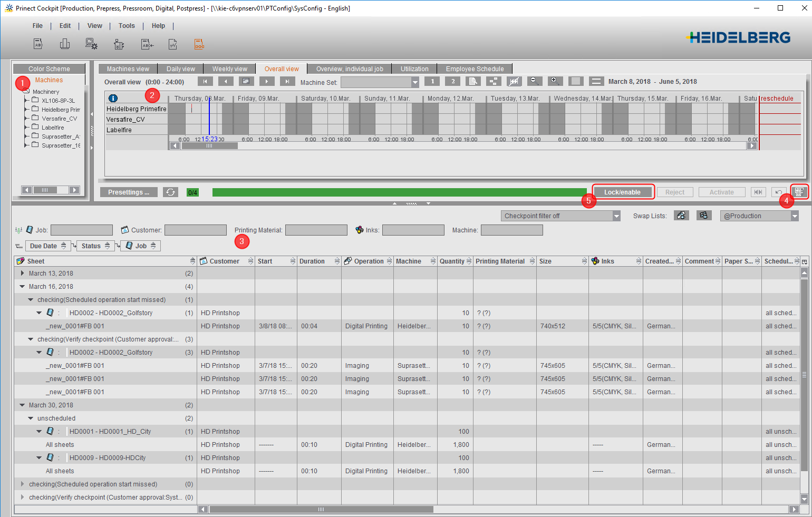Click the machine tree horizontal scrollbar thumb

pyautogui.click(x=45, y=190)
